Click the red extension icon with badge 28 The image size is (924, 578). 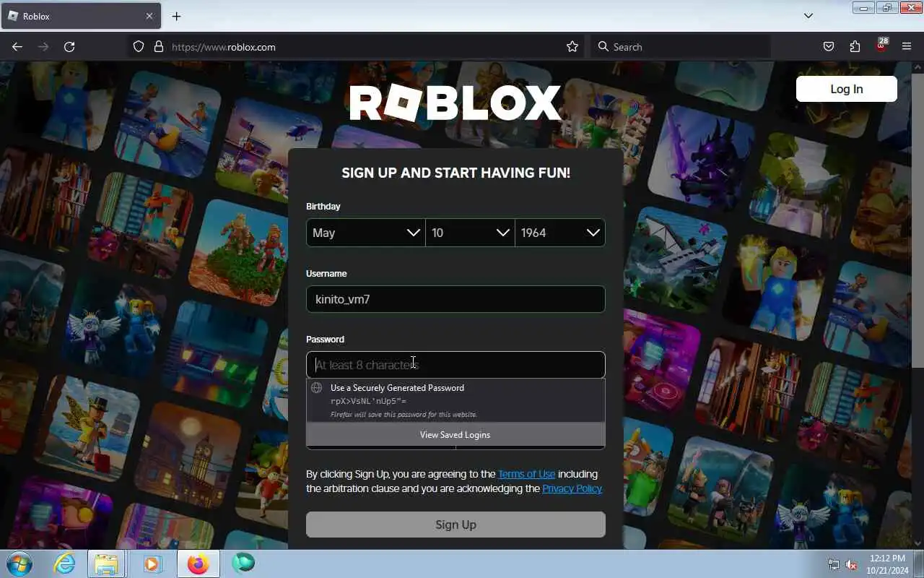881,46
